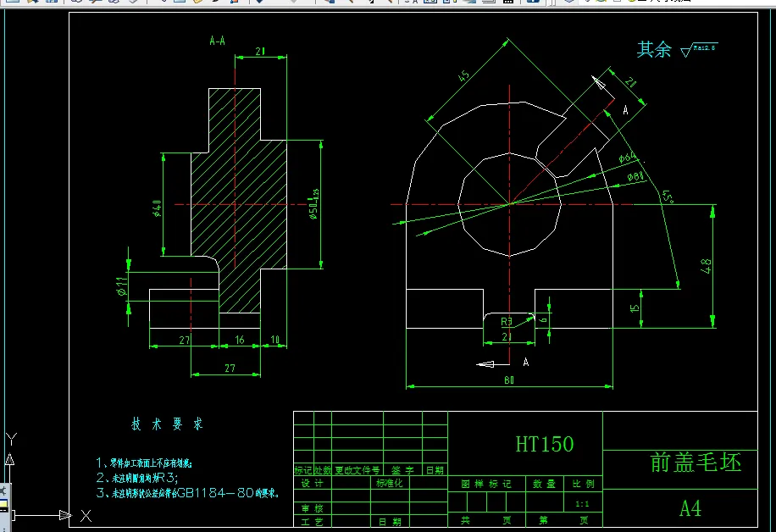Click the 27 dimension left of 16
The width and height of the screenshot is (776, 532).
[x=184, y=341]
